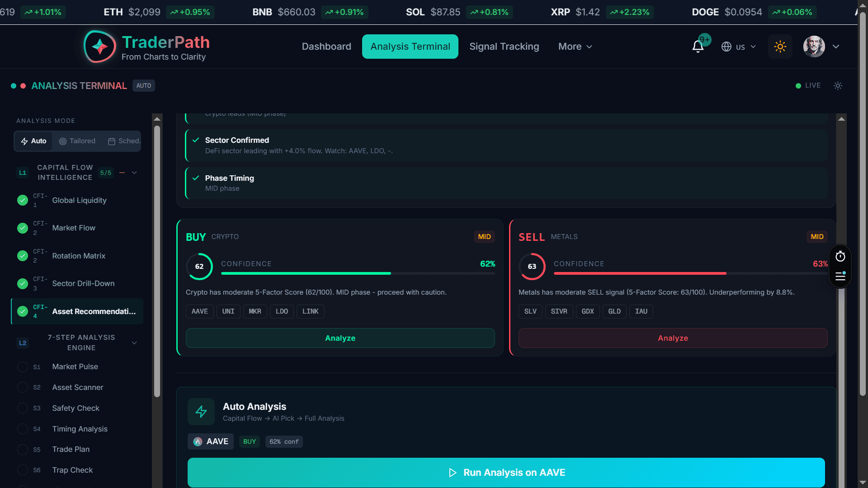868x488 pixels.
Task: Select the LDO asset chip
Action: [x=282, y=311]
